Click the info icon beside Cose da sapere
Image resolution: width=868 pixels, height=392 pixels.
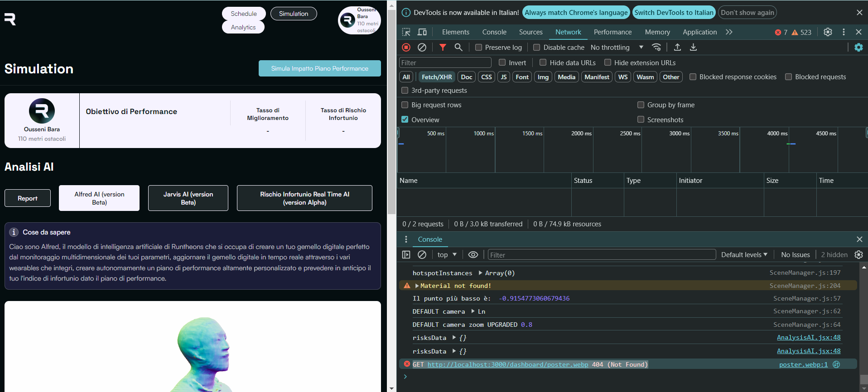pyautogui.click(x=14, y=232)
